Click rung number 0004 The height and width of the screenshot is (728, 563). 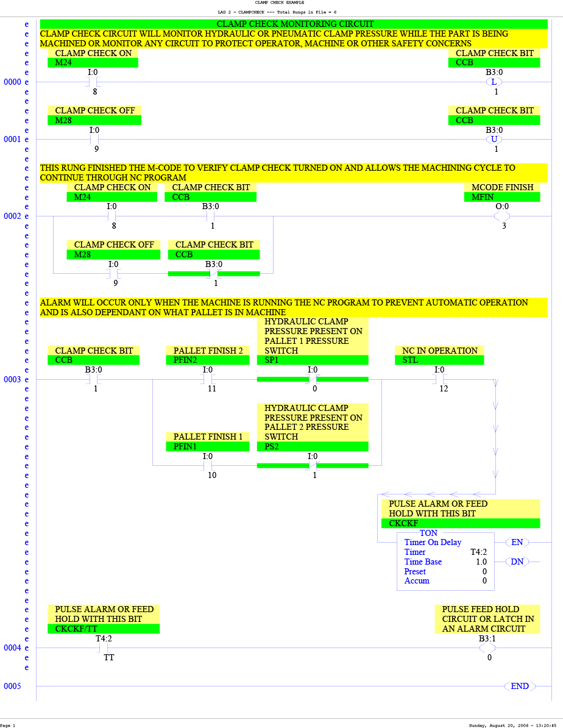13,648
